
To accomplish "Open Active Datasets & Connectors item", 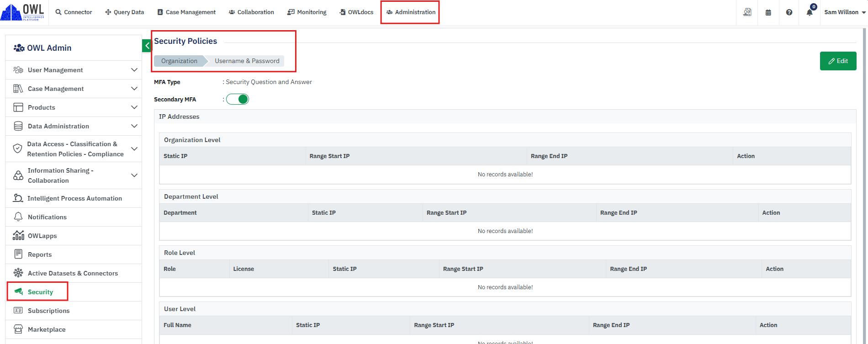I will [x=74, y=273].
